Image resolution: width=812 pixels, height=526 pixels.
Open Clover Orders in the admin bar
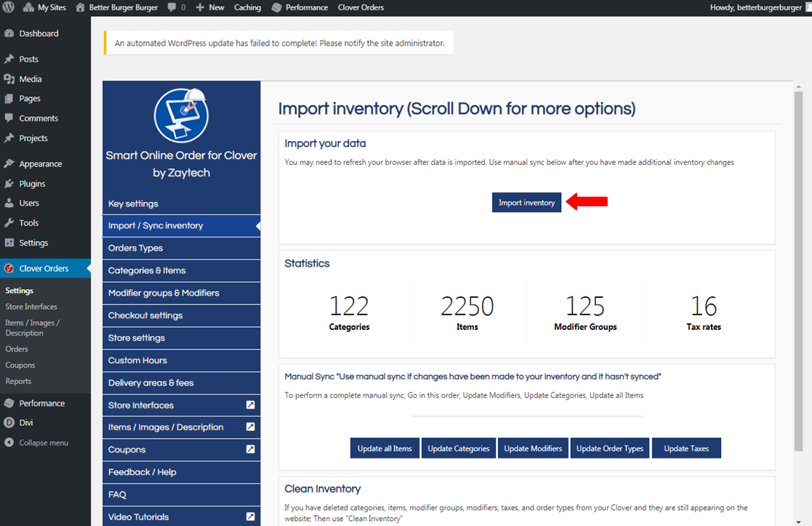361,7
